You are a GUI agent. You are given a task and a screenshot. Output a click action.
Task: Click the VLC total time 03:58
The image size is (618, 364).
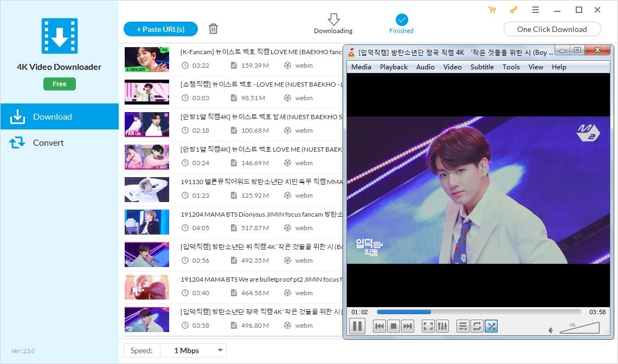[x=597, y=312]
